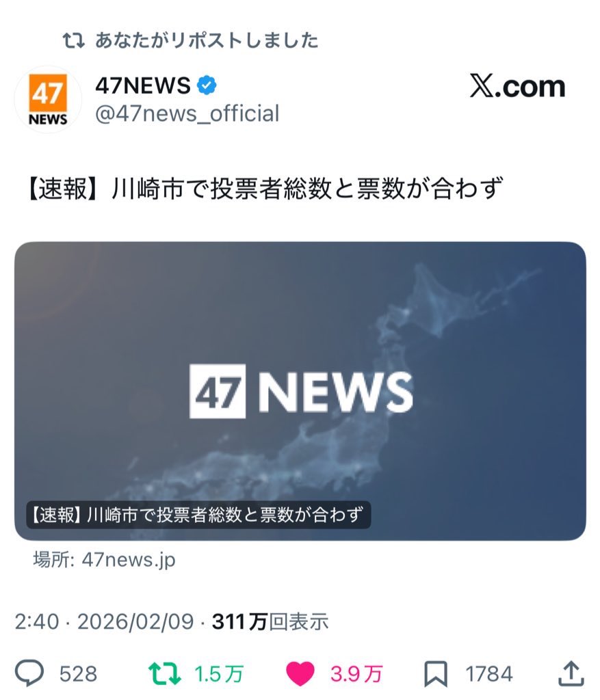Click the like count 3.9万
600x700 pixels.
pos(356,673)
